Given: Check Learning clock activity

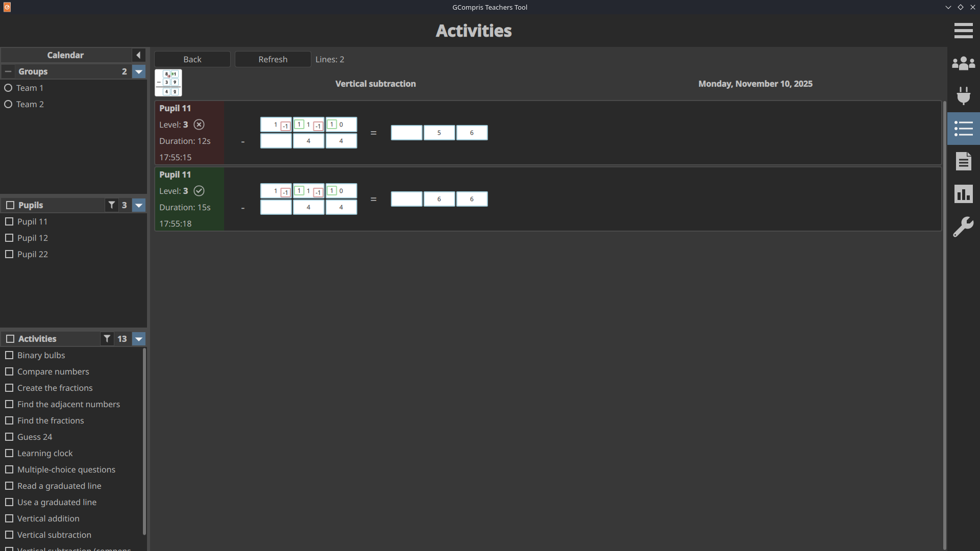Looking at the screenshot, I should 9,453.
